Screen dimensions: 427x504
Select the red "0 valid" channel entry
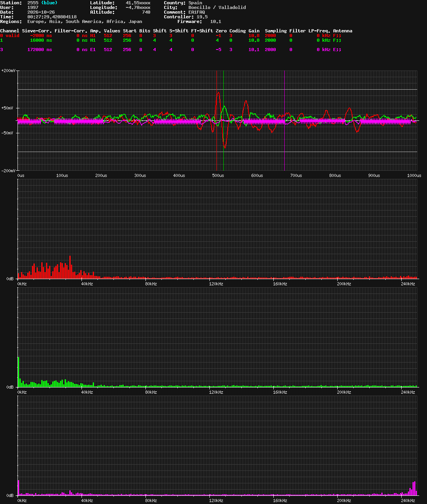tap(10, 35)
